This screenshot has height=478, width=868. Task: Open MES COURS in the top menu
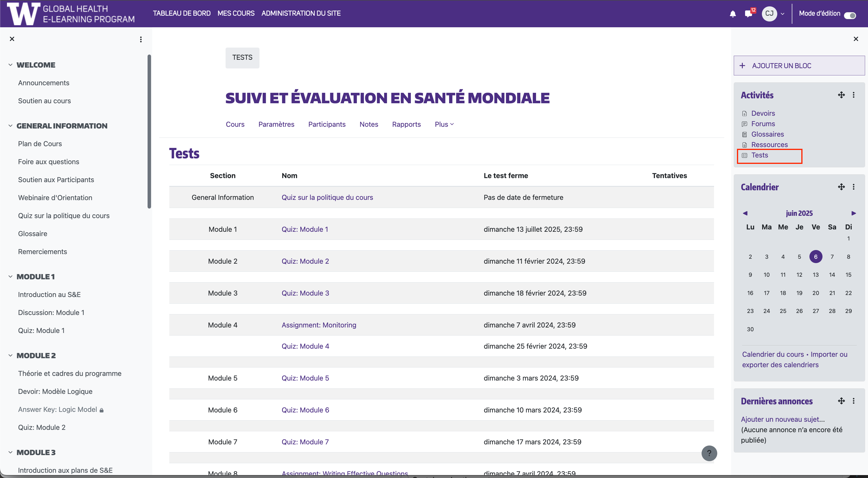coord(236,13)
